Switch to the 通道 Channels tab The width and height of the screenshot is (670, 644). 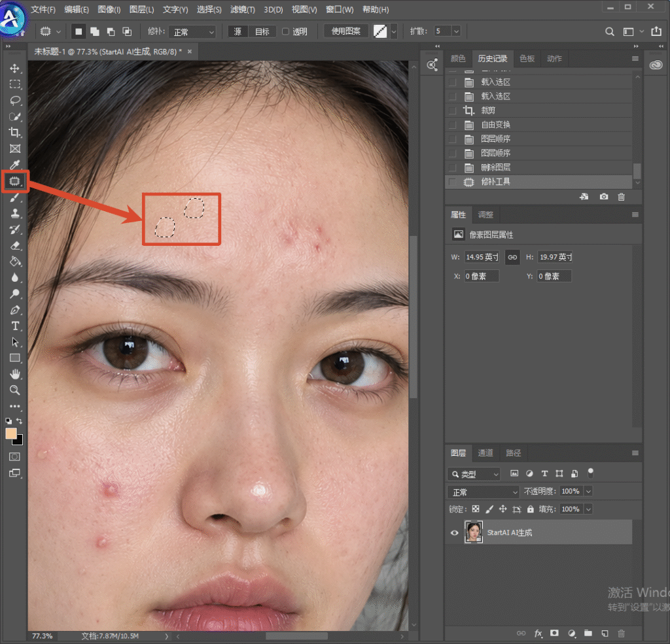pos(485,453)
